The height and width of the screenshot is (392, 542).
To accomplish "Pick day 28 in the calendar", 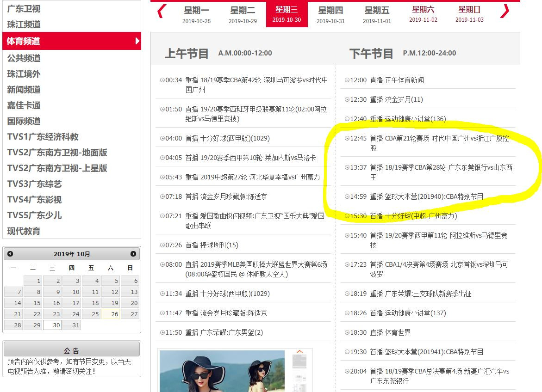I will tap(13, 325).
